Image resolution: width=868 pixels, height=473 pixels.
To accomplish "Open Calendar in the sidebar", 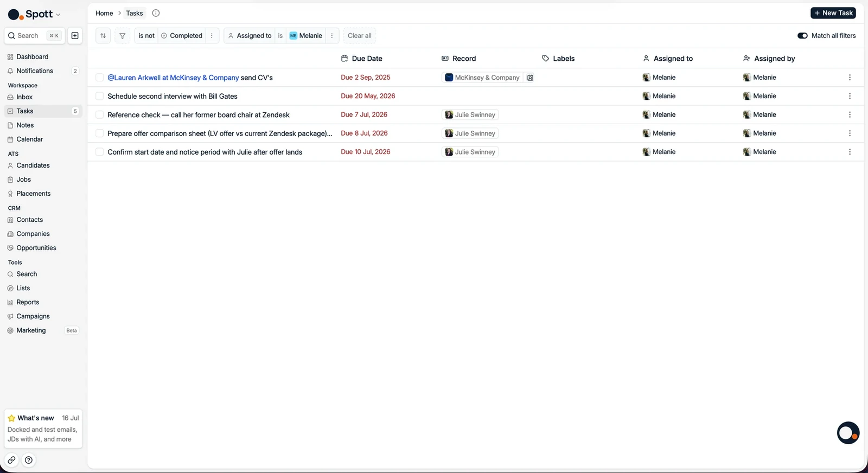I will click(x=43, y=139).
